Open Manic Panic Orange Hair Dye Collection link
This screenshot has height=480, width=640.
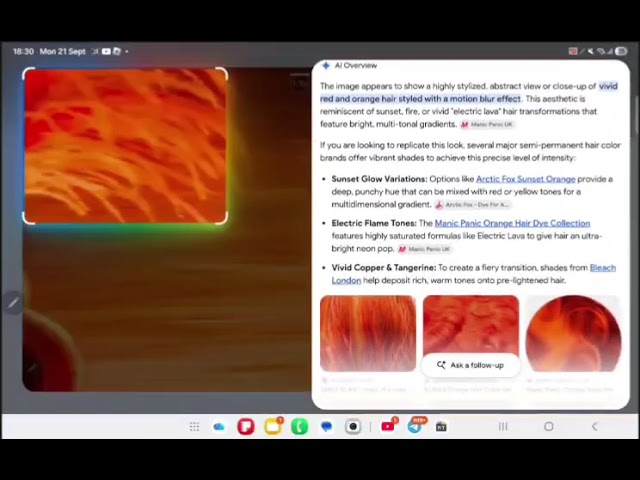[512, 223]
